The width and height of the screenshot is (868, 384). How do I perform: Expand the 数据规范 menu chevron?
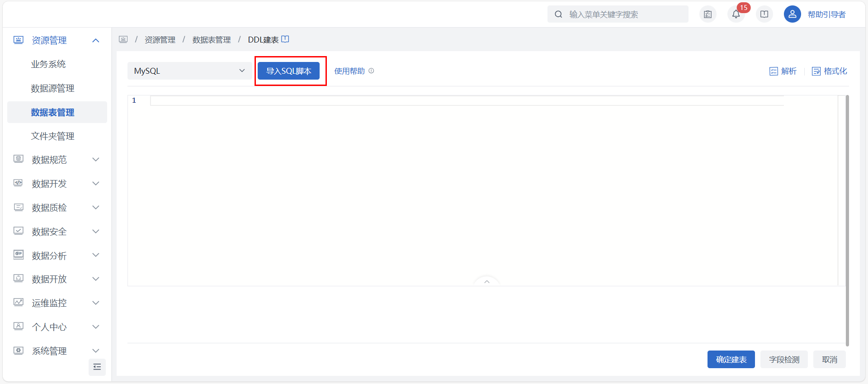tap(96, 159)
